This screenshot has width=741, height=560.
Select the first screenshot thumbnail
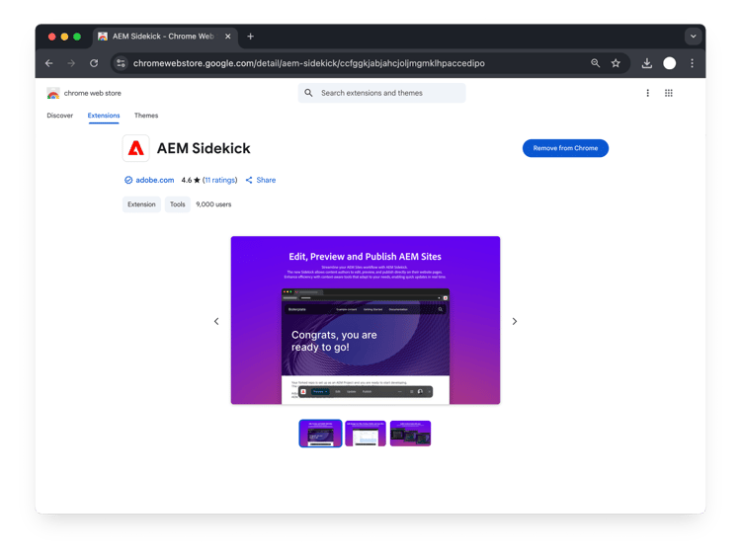320,434
